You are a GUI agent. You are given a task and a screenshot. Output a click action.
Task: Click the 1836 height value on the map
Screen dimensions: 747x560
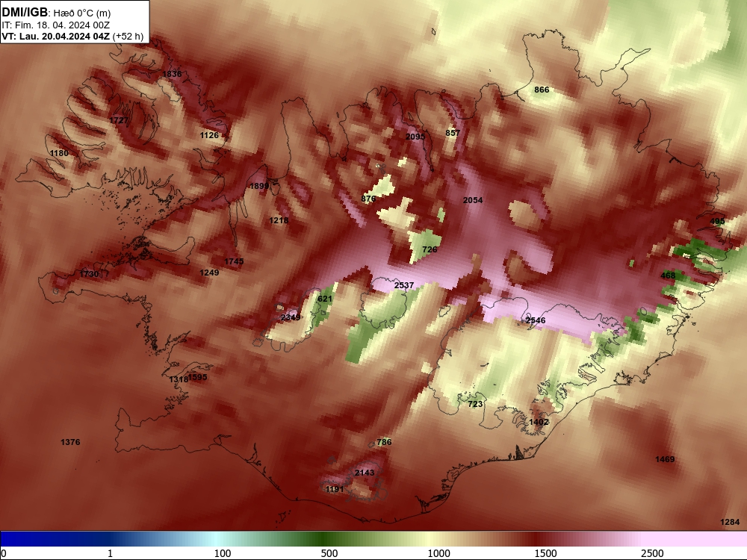pyautogui.click(x=172, y=74)
